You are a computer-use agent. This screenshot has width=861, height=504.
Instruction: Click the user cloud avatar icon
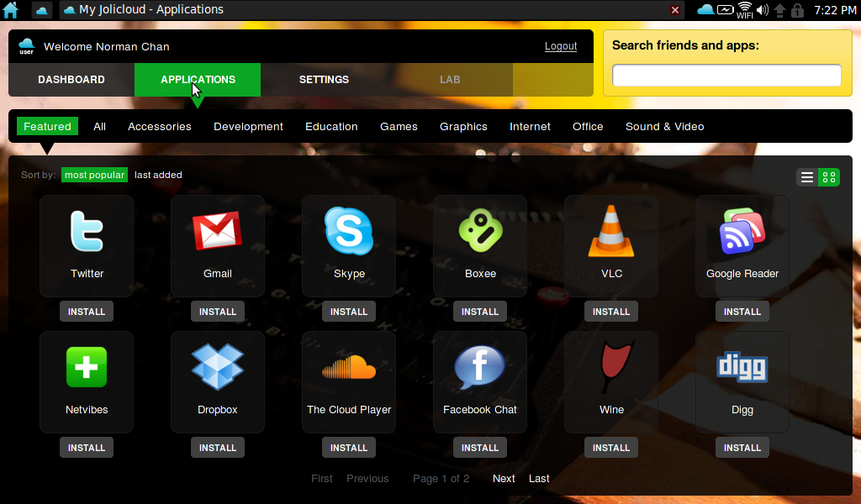click(x=26, y=46)
